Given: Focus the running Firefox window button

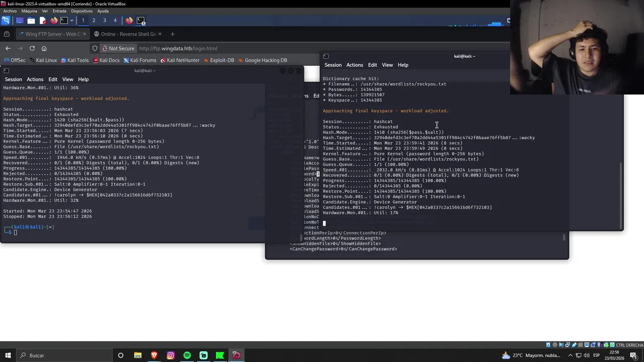Looking at the screenshot, I should pos(129,21).
